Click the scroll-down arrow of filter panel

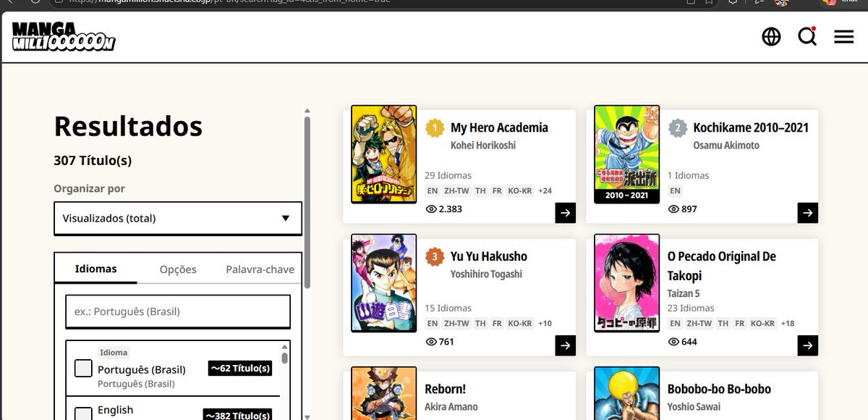(x=307, y=416)
